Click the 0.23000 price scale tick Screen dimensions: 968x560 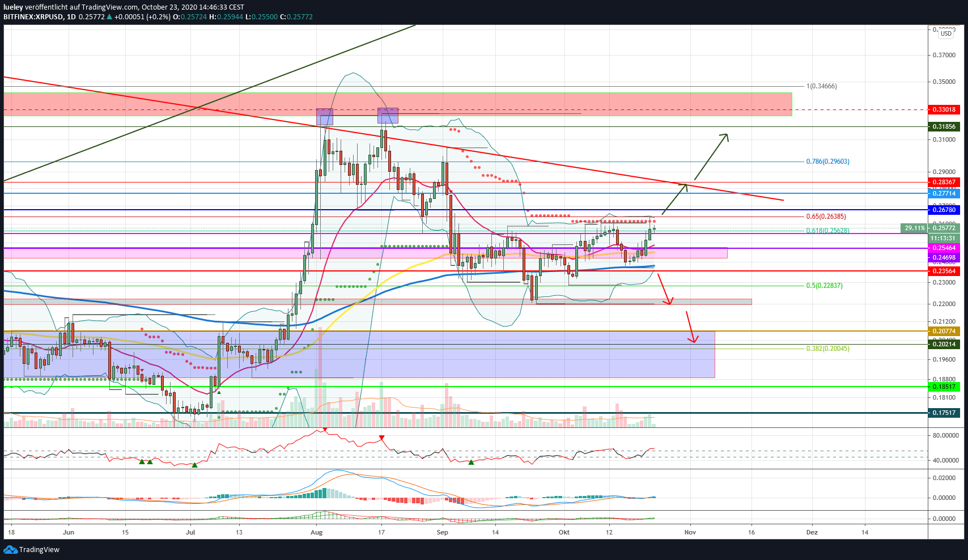(944, 282)
